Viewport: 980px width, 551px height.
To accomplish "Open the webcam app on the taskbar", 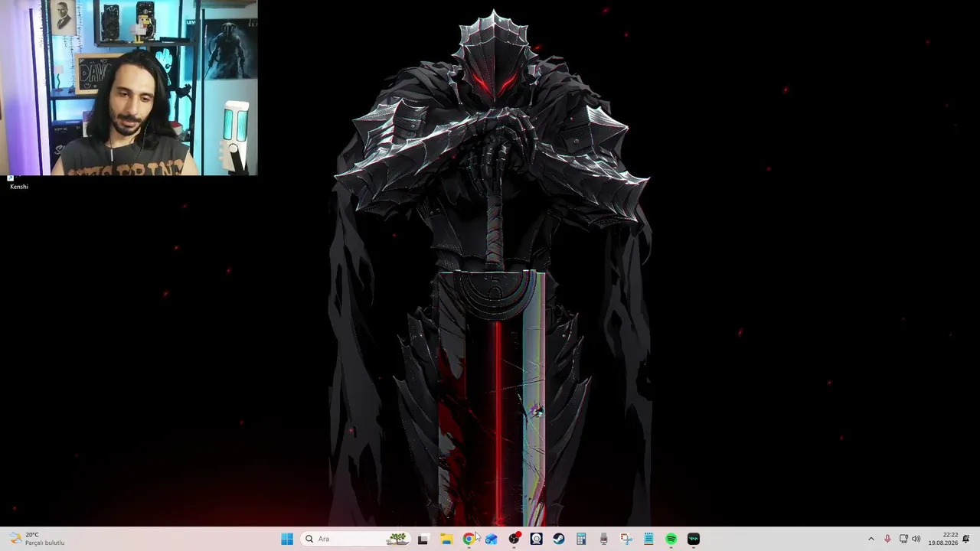I will pyautogui.click(x=536, y=539).
